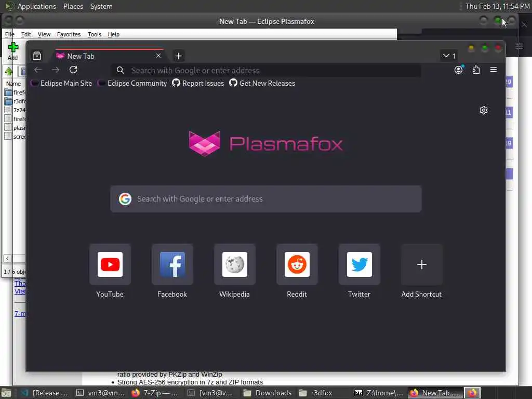Screen dimensions: 532x399
Task: Click hamburger menu icon in background window
Action: [520, 46]
